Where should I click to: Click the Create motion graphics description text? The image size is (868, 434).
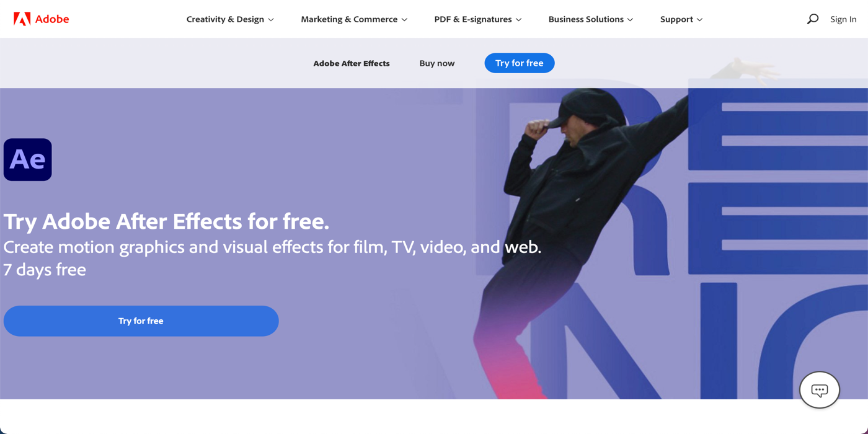(x=272, y=247)
